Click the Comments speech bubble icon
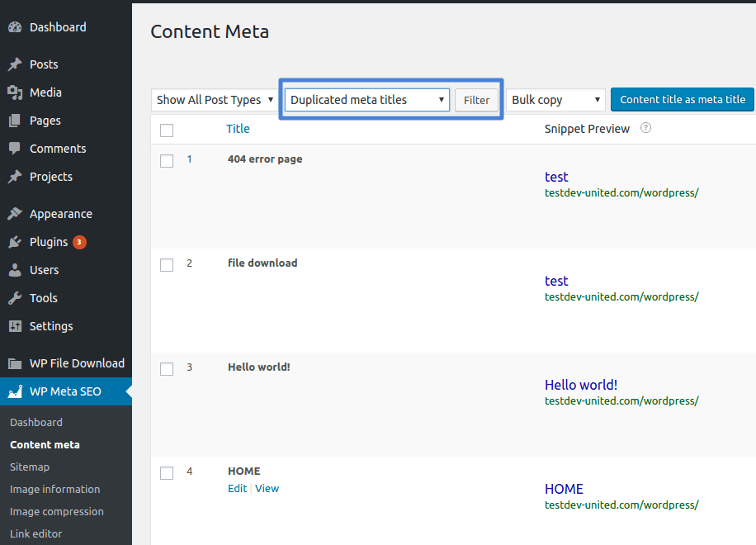Screen dimensions: 756x545 [15, 149]
